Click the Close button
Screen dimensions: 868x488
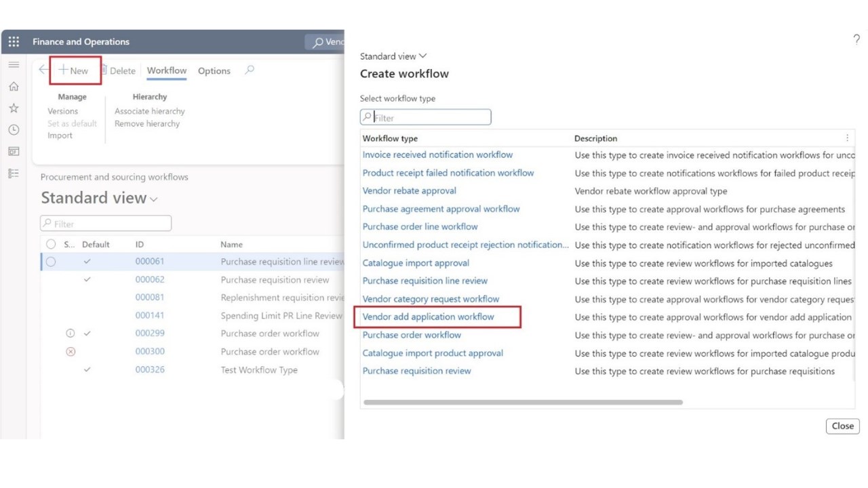tap(843, 426)
